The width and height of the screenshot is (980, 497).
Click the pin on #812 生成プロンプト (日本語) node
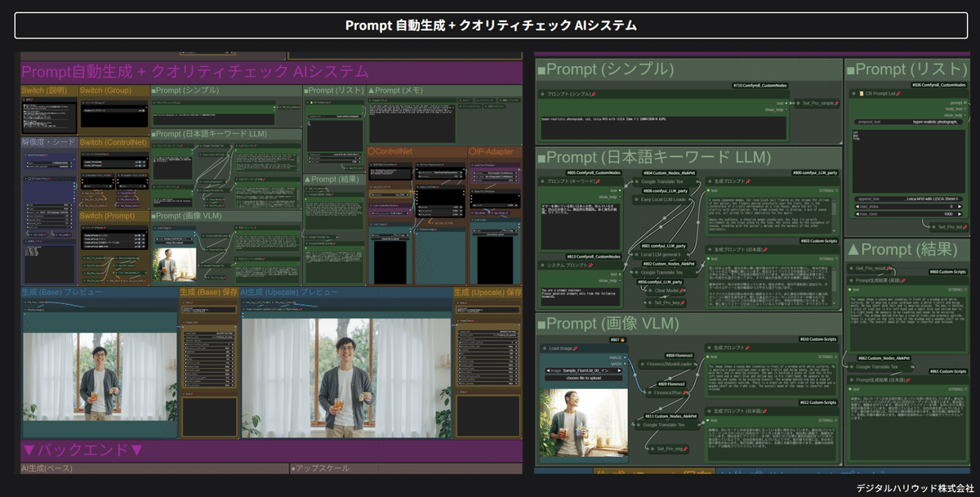766,410
